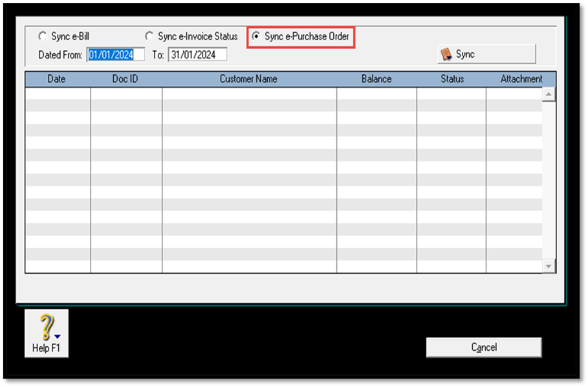This screenshot has width=588, height=387.
Task: Click the table scrollbar up arrow
Action: 549,94
